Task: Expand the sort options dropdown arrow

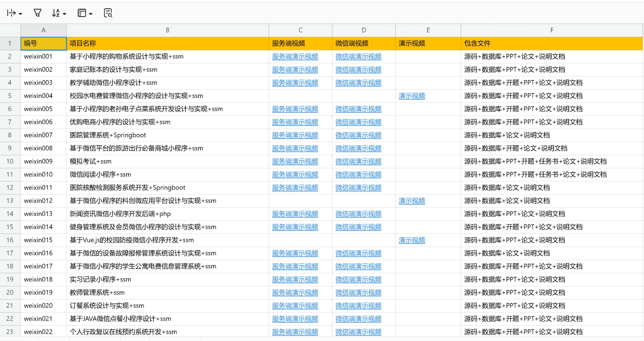Action: pos(65,14)
